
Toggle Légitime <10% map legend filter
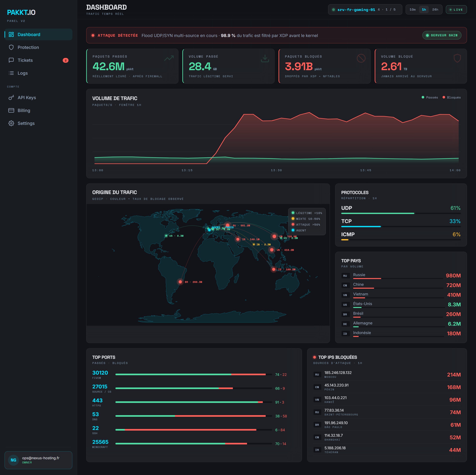307,213
